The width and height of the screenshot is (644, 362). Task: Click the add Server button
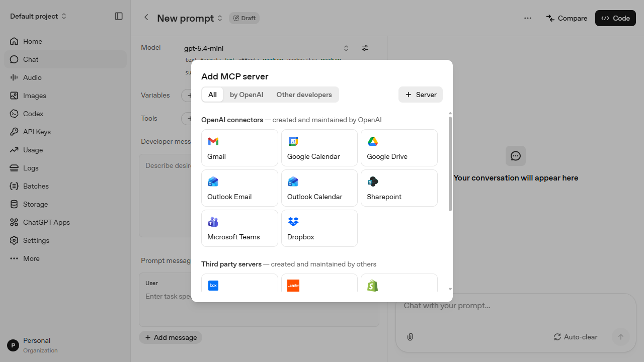pyautogui.click(x=421, y=95)
